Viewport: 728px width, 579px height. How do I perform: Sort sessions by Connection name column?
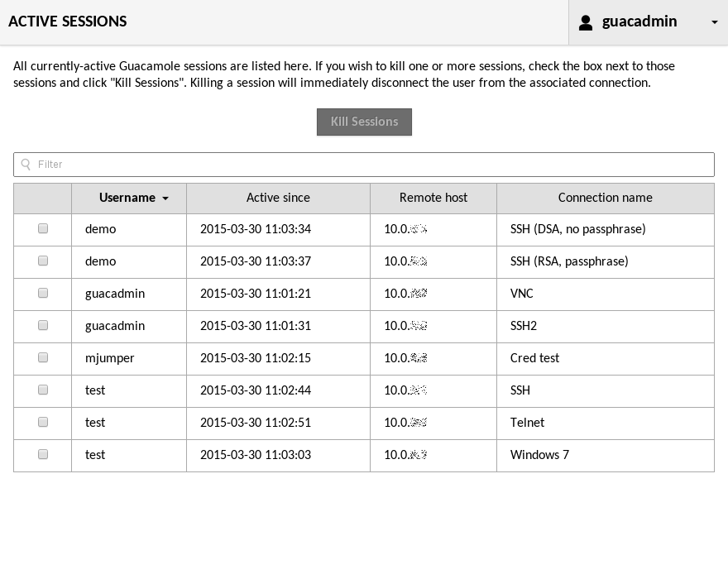[x=605, y=198]
